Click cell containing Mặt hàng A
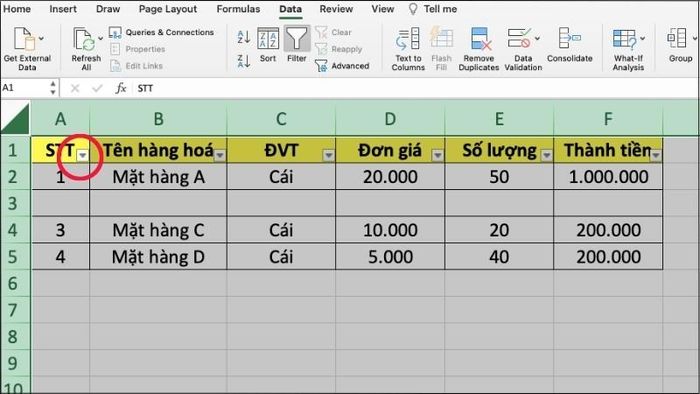700x394 pixels. click(158, 177)
